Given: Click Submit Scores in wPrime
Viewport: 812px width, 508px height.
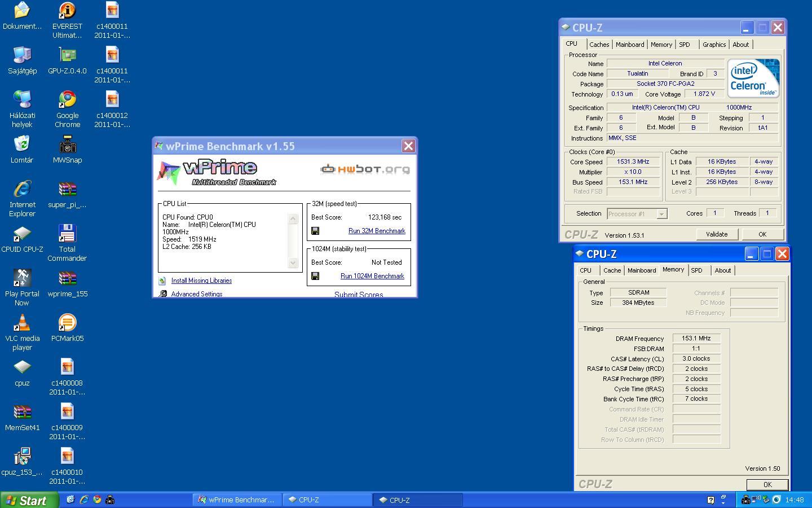Looking at the screenshot, I should pos(359,295).
